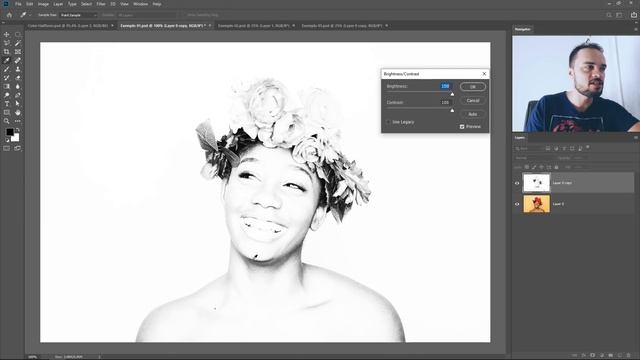Image resolution: width=640 pixels, height=360 pixels.
Task: Click the delete layer trash icon
Action: (629, 356)
